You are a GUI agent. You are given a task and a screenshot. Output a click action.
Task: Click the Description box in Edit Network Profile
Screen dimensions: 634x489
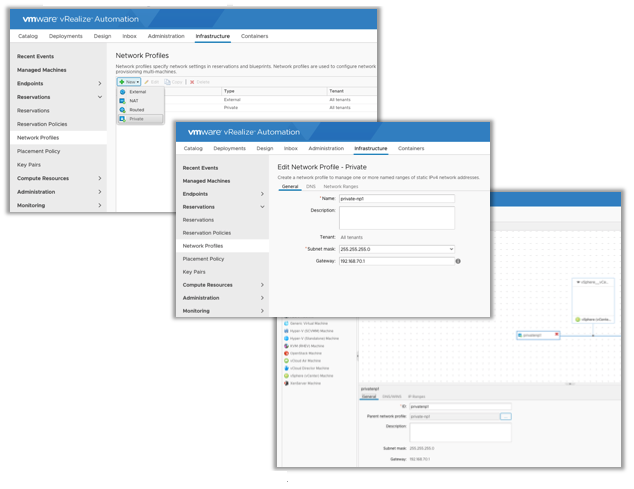397,218
